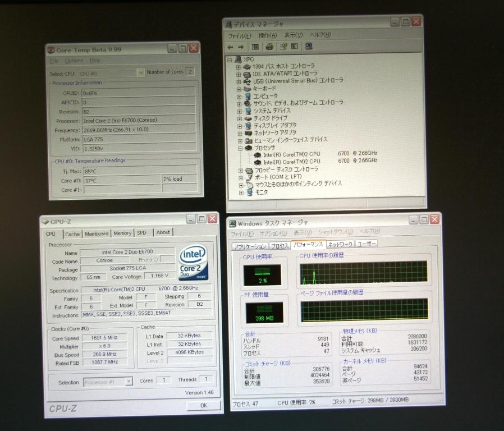
Task: Switch to the About tab in CPU-Z
Action: (x=163, y=232)
